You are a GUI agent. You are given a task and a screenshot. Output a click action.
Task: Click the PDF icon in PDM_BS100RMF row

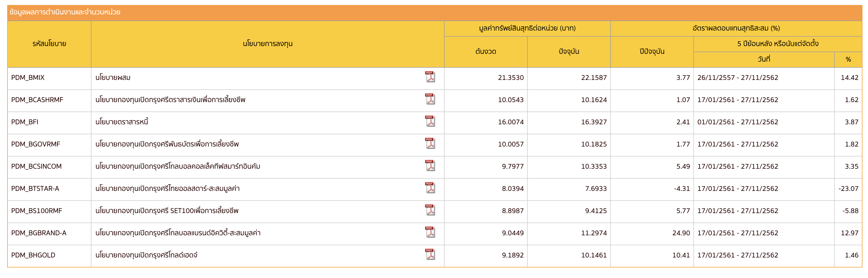[x=430, y=210]
